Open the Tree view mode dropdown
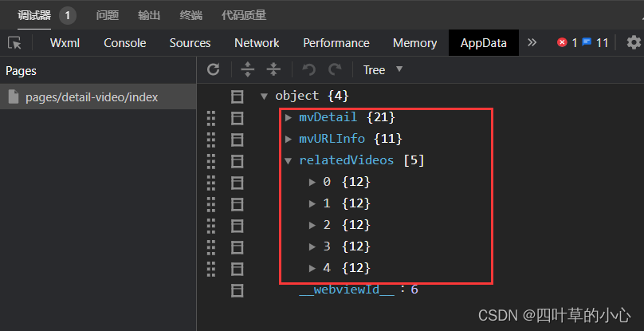Image resolution: width=644 pixels, height=331 pixels. [383, 70]
